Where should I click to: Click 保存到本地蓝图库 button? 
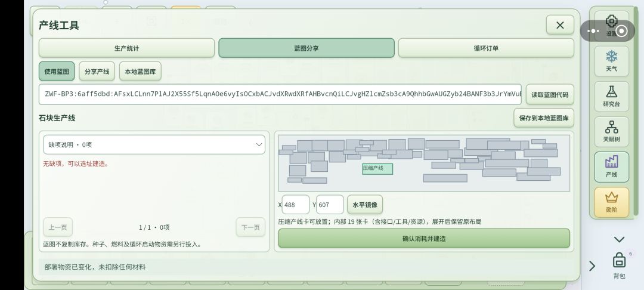[x=544, y=118]
